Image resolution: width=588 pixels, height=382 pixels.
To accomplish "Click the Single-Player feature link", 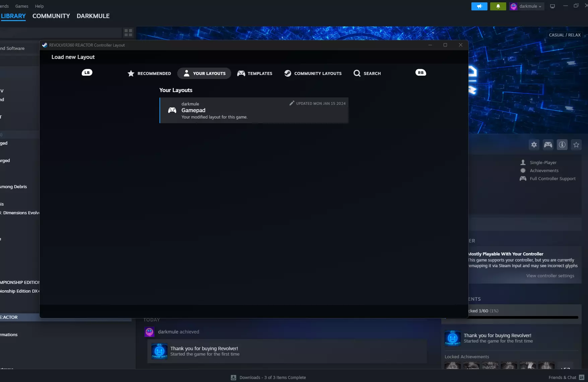I will point(543,163).
